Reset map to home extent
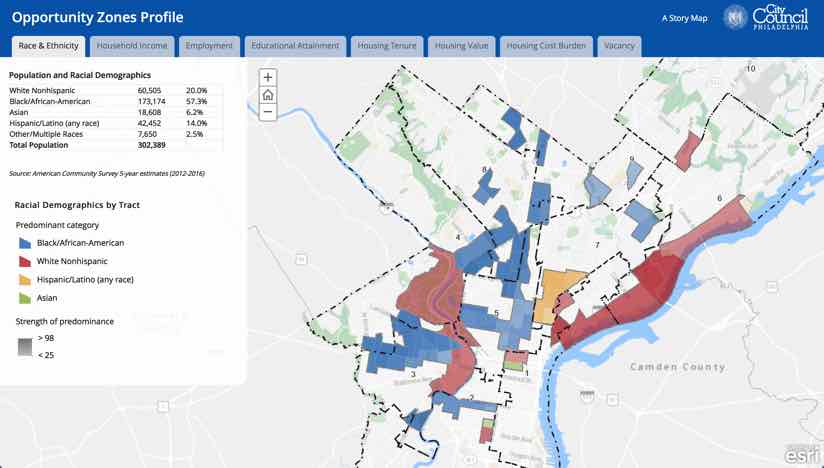The image size is (824, 468). click(268, 95)
